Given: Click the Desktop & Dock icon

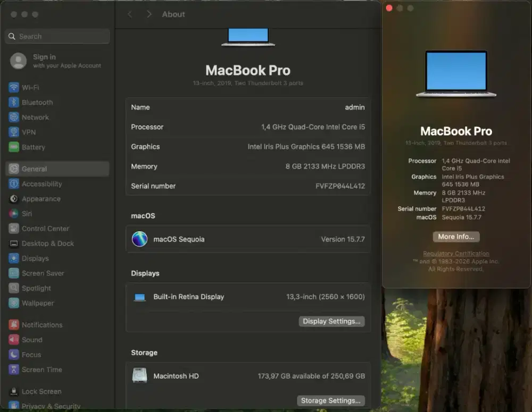Looking at the screenshot, I should pyautogui.click(x=14, y=243).
